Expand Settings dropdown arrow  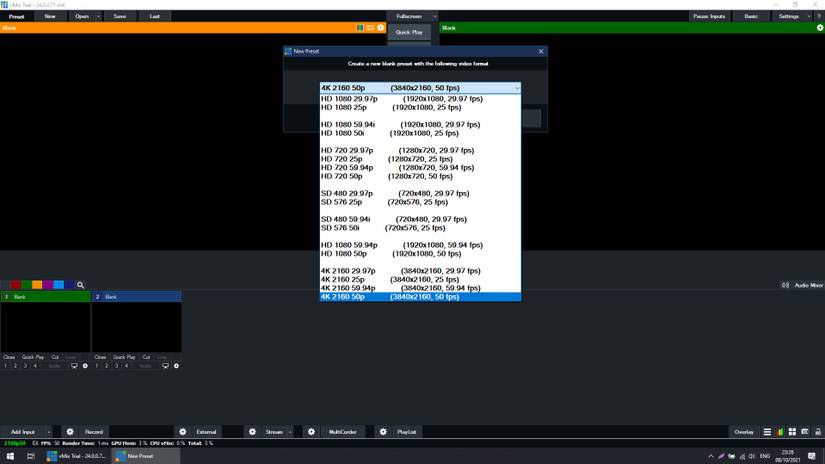tap(809, 16)
